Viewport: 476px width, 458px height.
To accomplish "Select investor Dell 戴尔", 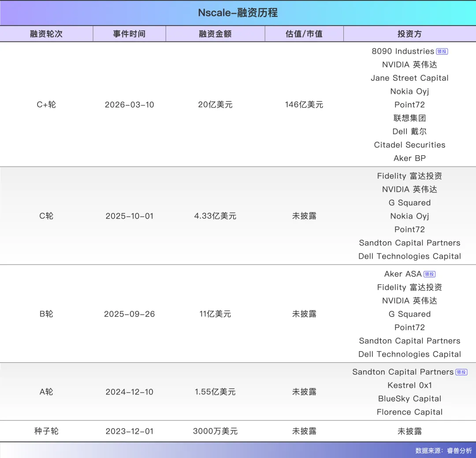I will [x=409, y=131].
